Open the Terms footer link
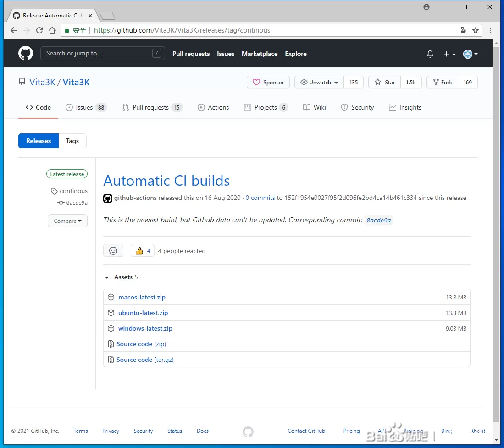 tap(80, 431)
